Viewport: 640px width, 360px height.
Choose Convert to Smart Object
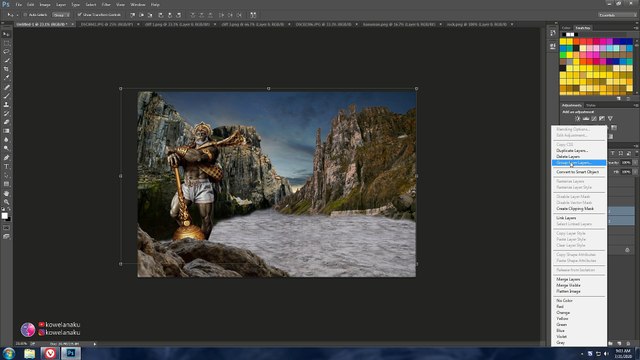(578, 172)
